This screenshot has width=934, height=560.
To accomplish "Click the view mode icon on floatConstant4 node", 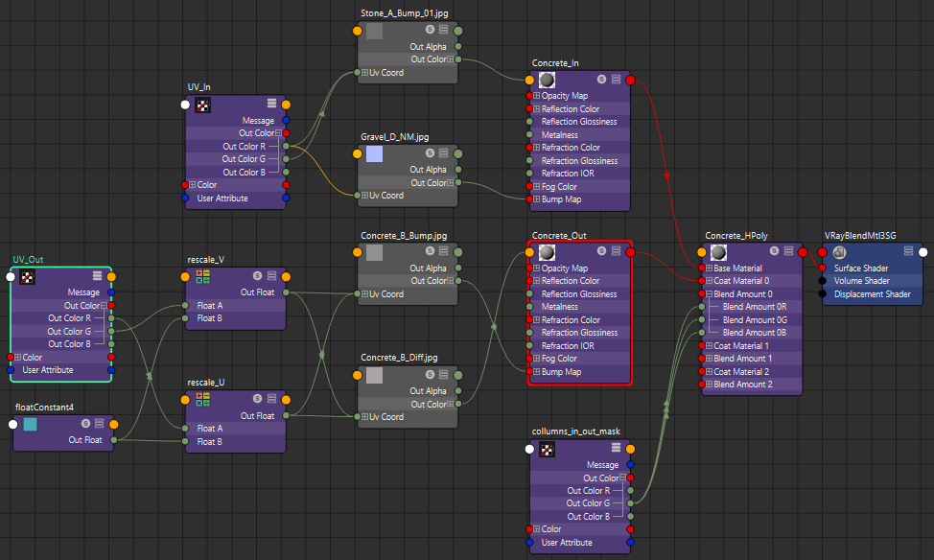I will (100, 423).
